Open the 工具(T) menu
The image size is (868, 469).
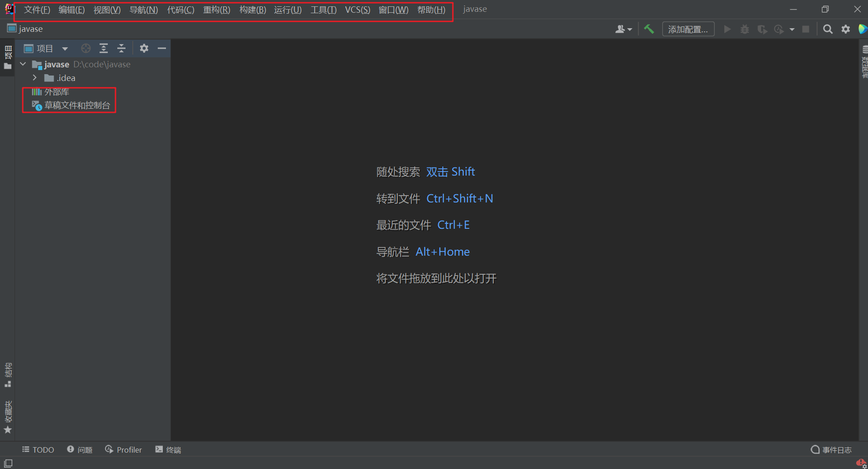tap(323, 10)
